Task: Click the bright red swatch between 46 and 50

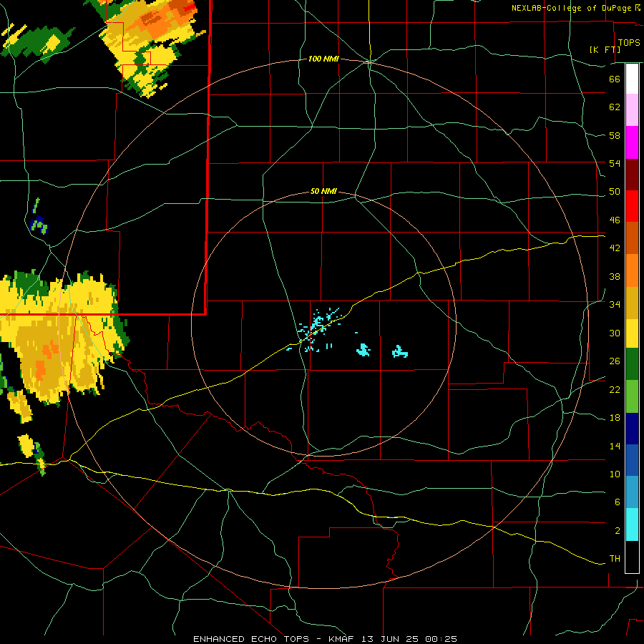Action: point(632,206)
